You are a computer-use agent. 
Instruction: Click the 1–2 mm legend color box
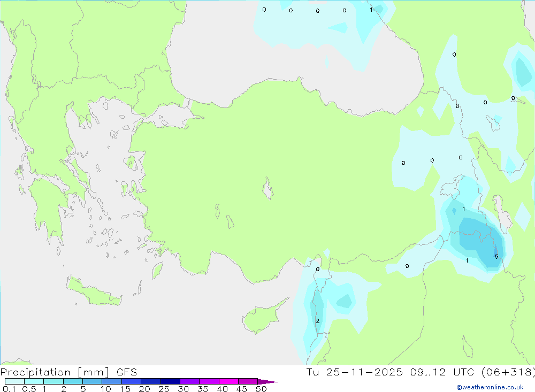coord(53,381)
